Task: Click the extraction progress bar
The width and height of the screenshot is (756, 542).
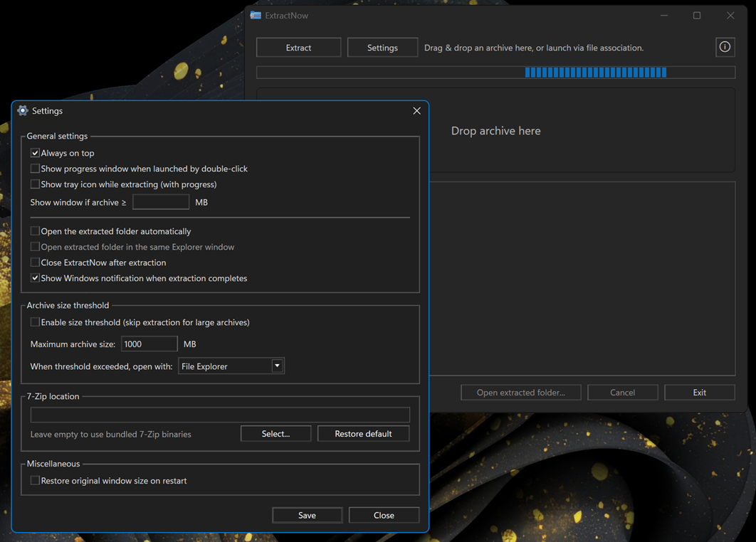Action: [x=495, y=73]
